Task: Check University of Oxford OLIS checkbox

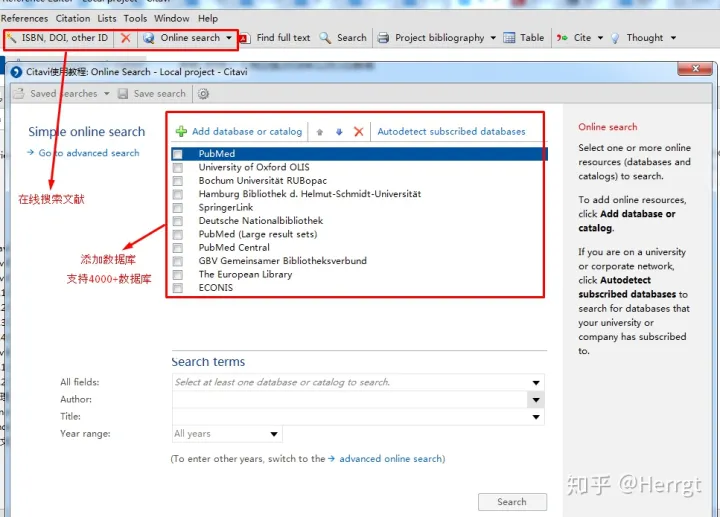Action: [x=178, y=168]
